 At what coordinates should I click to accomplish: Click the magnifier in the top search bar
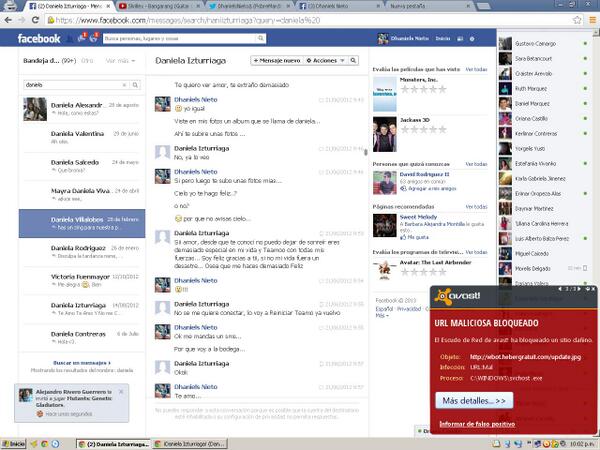[x=261, y=38]
